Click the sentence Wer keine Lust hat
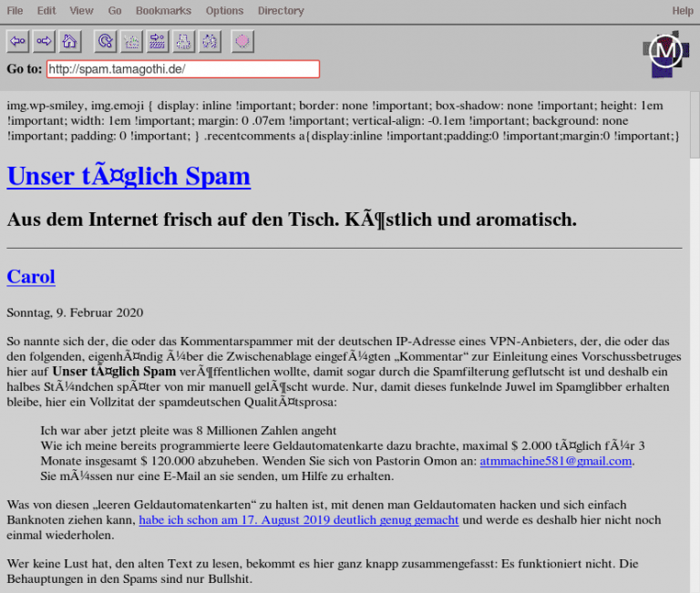This screenshot has height=593, width=700. point(323,571)
